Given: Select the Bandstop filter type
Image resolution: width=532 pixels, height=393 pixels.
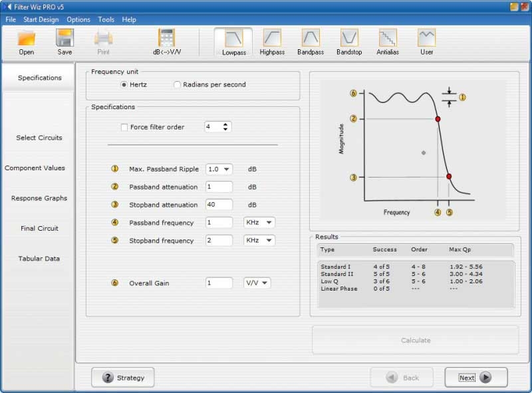Looking at the screenshot, I should click(349, 42).
